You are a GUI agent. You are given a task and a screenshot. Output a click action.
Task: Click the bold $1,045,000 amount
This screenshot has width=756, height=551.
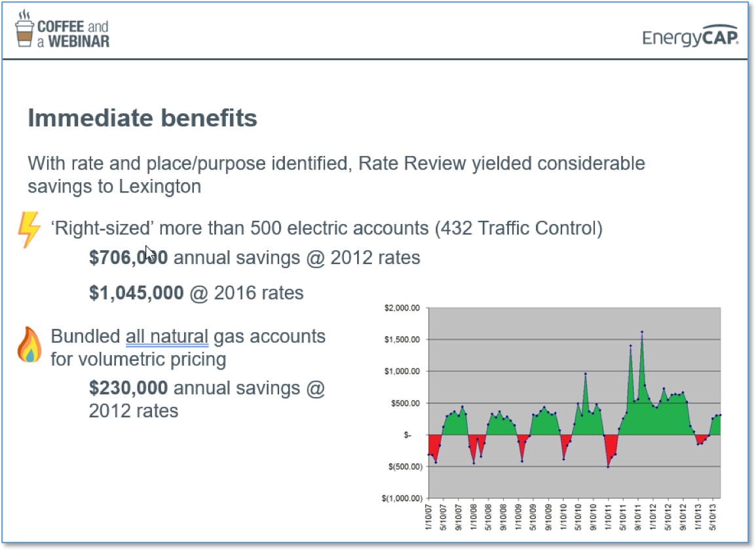(x=136, y=292)
